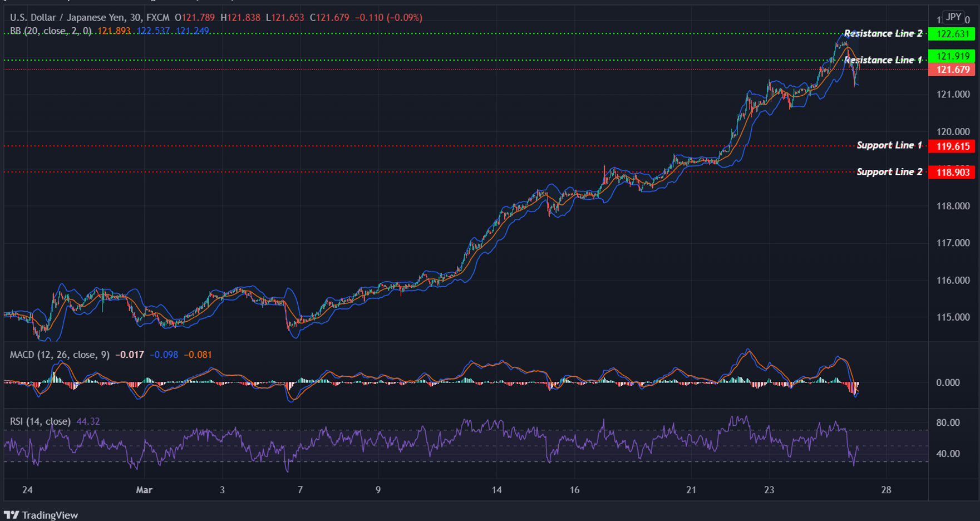This screenshot has height=521, width=980.
Task: Click the red 119.615 Support Line 1 price label
Action: point(952,146)
